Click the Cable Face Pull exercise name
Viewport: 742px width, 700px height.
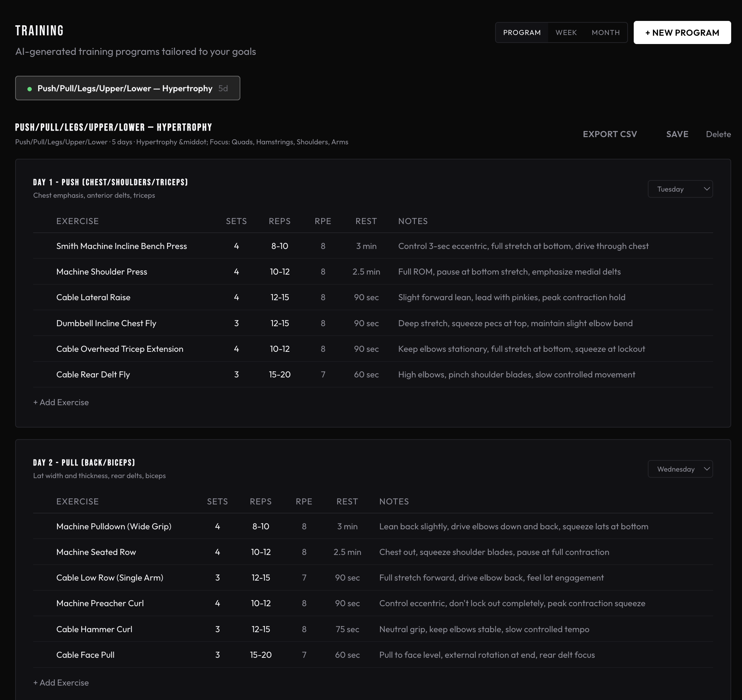(x=85, y=655)
